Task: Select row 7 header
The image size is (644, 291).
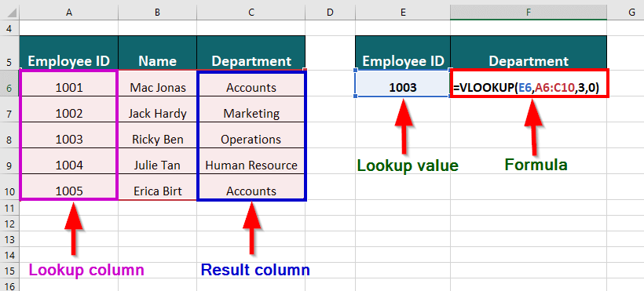Action: [x=9, y=109]
